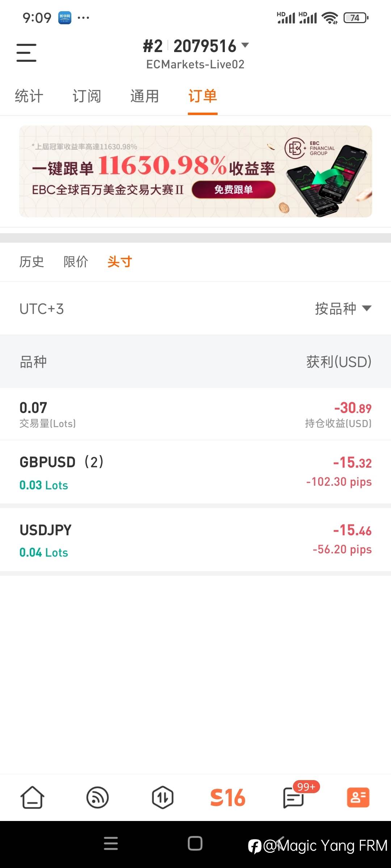Viewport: 391px width, 868px height.
Task: Open the hamburger side menu
Action: 26,53
